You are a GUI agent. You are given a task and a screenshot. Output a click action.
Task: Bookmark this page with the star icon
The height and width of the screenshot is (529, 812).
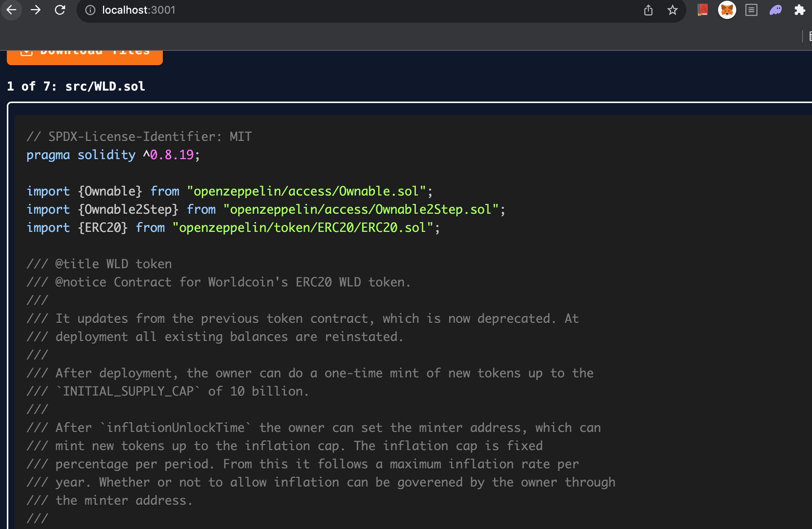click(672, 10)
